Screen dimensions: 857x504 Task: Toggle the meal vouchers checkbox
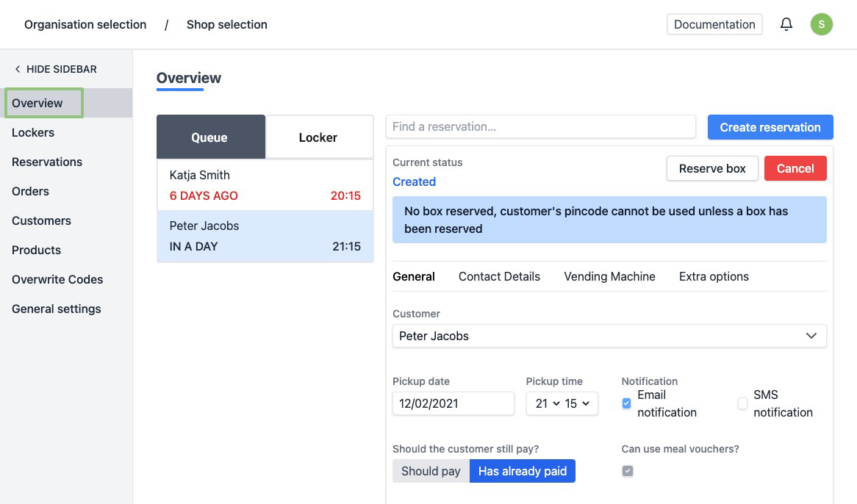627,471
